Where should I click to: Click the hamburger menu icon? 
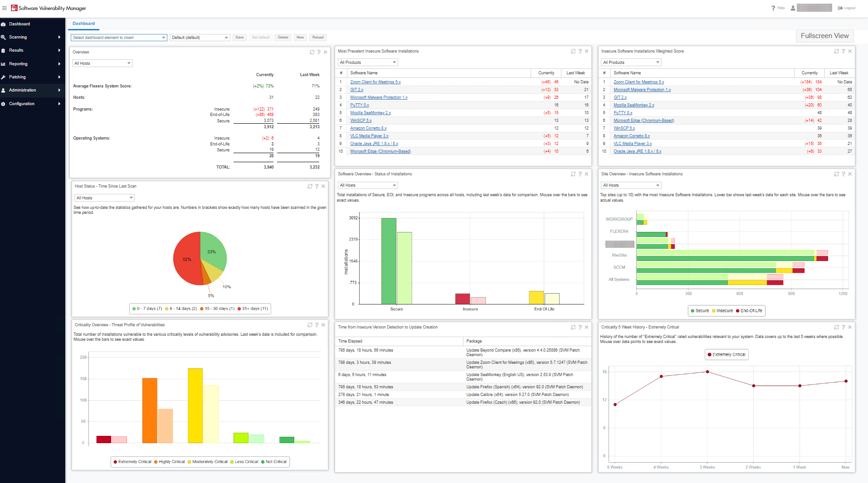[5, 8]
